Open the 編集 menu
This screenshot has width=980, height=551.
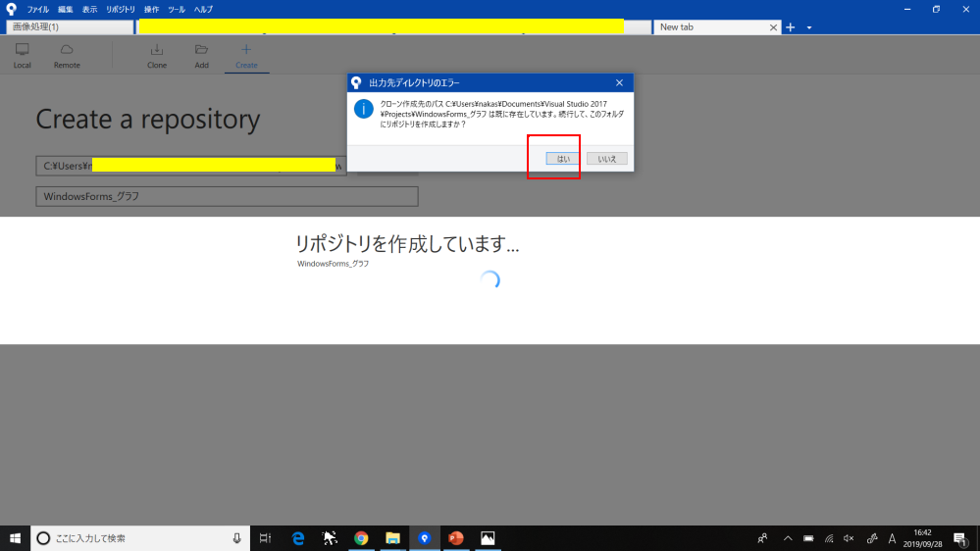pos(65,10)
